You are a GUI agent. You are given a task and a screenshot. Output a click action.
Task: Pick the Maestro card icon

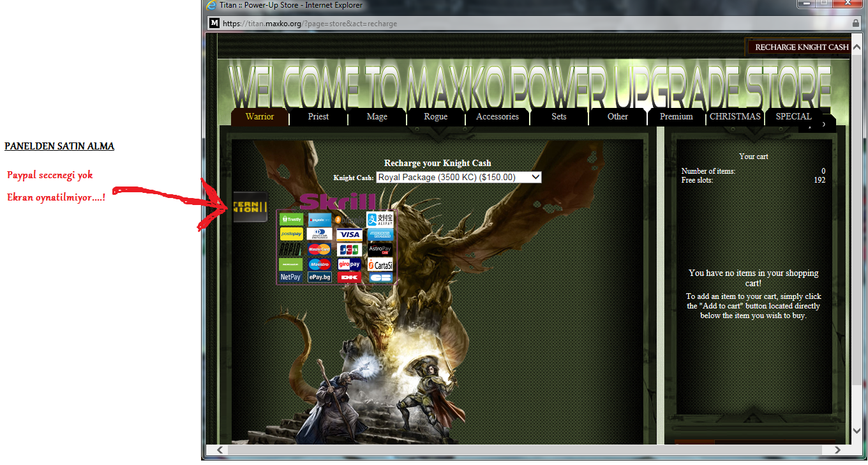tap(319, 264)
